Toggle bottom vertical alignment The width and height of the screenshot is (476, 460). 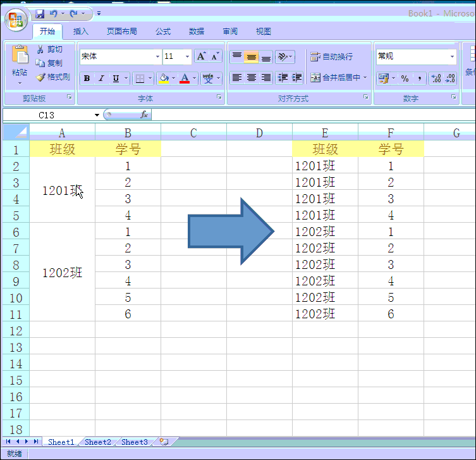coord(266,57)
